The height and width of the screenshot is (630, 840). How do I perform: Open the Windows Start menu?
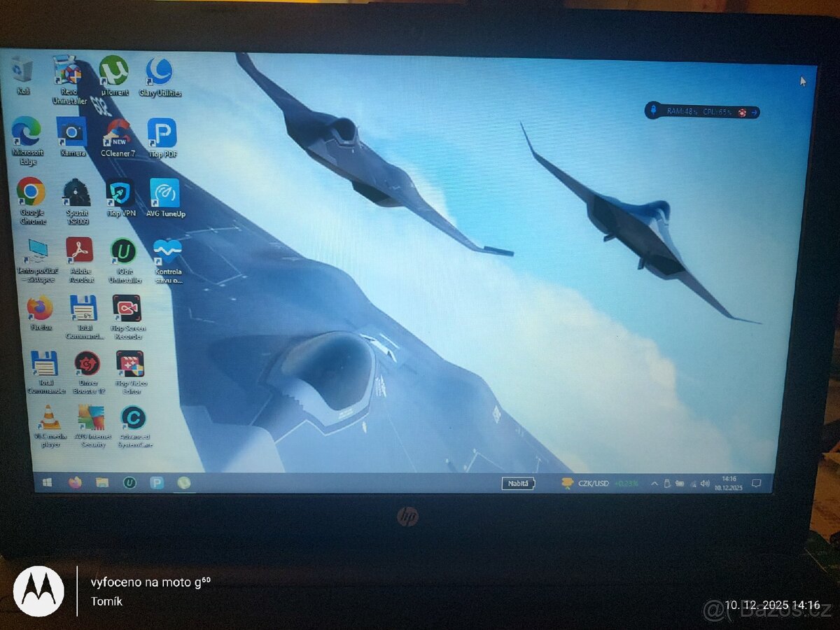pos(47,482)
